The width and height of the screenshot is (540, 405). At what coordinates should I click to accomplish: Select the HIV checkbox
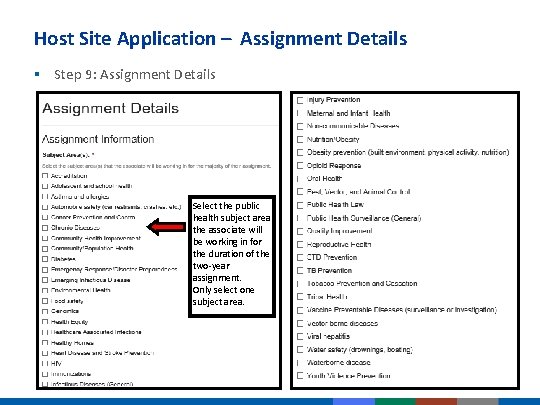tap(45, 364)
